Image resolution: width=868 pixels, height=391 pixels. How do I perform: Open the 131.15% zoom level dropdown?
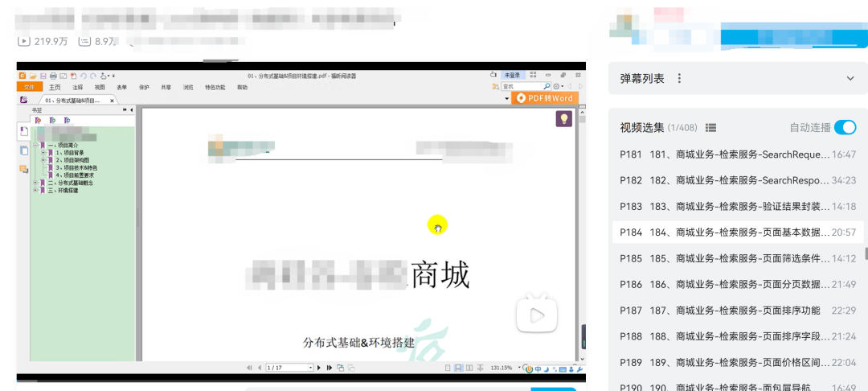click(x=519, y=368)
